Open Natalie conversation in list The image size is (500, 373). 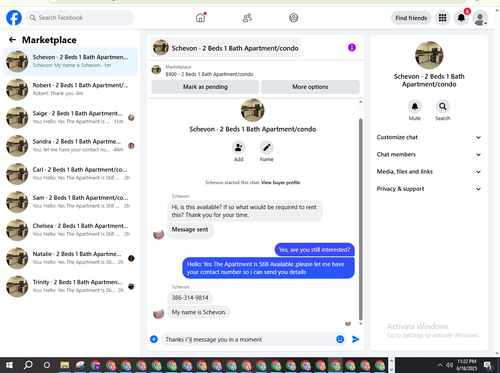pos(70,258)
